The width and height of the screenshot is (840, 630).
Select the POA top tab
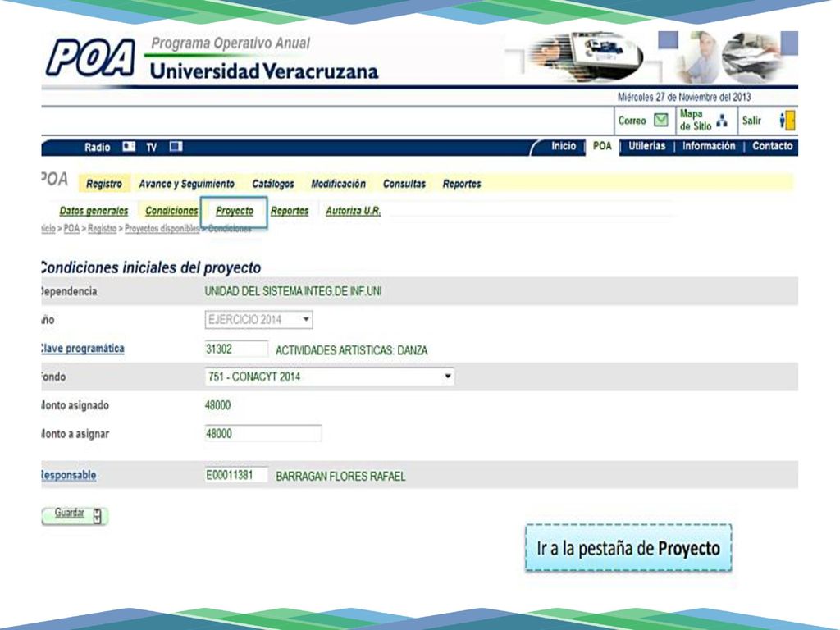602,146
